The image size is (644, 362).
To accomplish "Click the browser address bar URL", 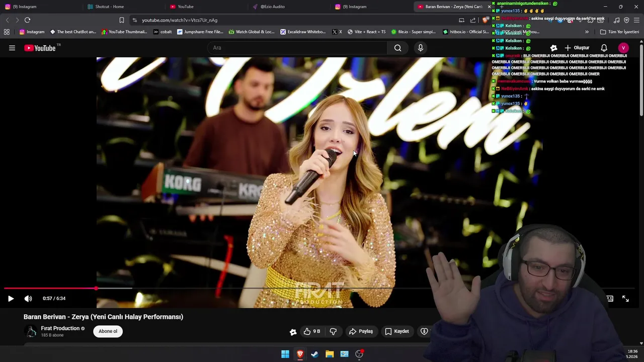I will point(180,20).
